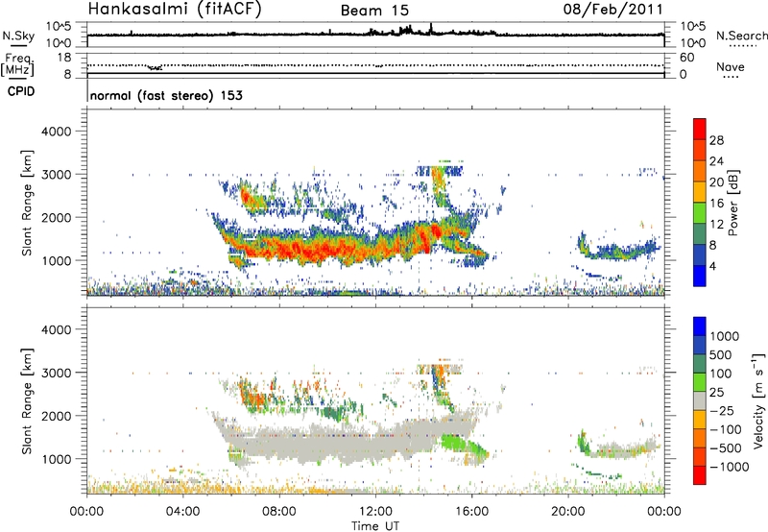
Task: Click the 'Velocity [m s-1]' color bar title
Action: 758,400
